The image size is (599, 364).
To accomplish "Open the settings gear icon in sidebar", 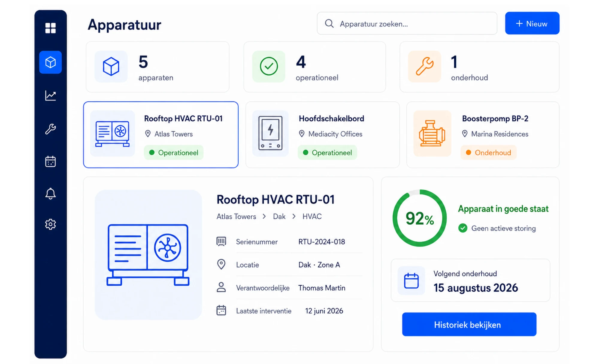I will point(50,224).
